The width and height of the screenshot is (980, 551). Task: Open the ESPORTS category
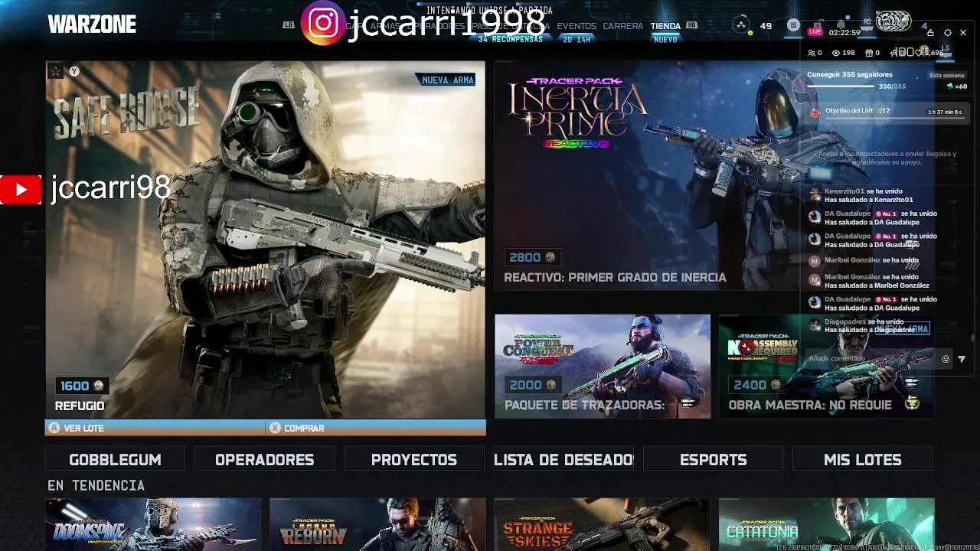click(714, 460)
